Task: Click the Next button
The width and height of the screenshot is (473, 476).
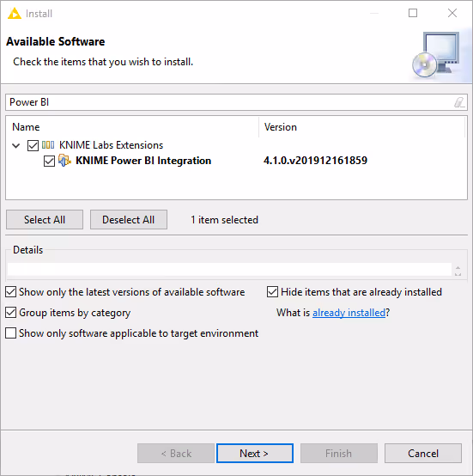Action: point(255,454)
